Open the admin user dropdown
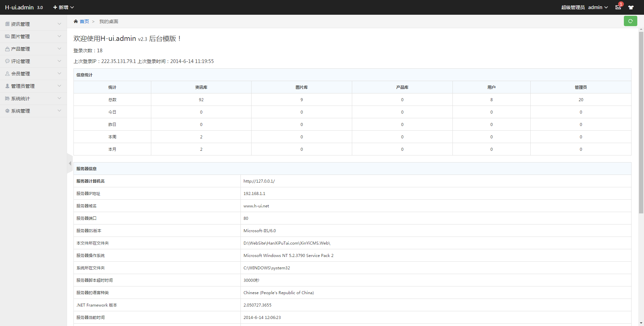Viewport: 644px width, 326px height. click(598, 7)
